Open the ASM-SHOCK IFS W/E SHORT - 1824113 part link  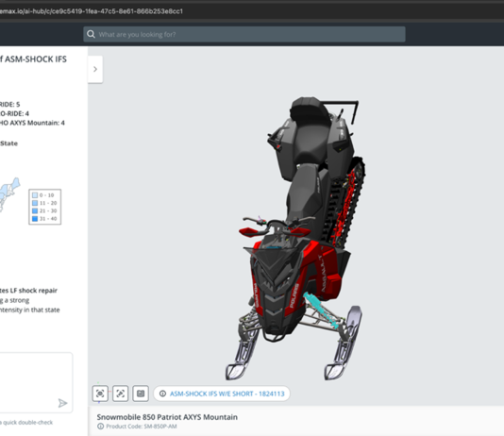point(227,394)
